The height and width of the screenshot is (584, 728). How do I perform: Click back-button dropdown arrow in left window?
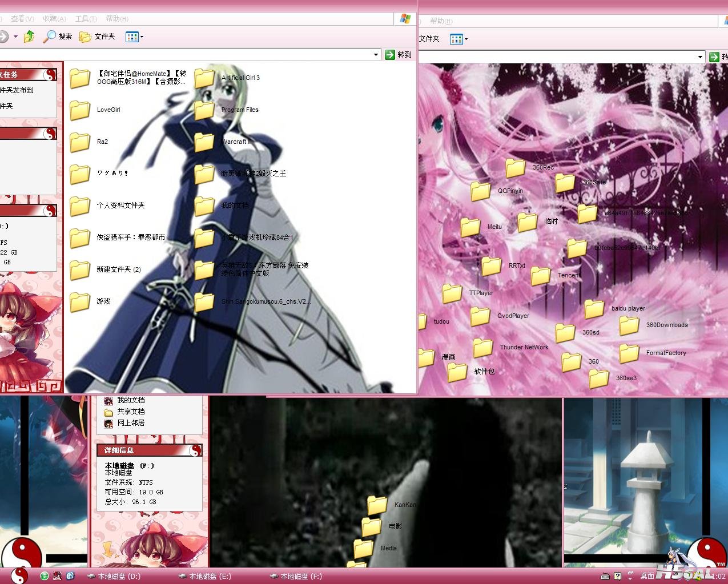click(15, 37)
